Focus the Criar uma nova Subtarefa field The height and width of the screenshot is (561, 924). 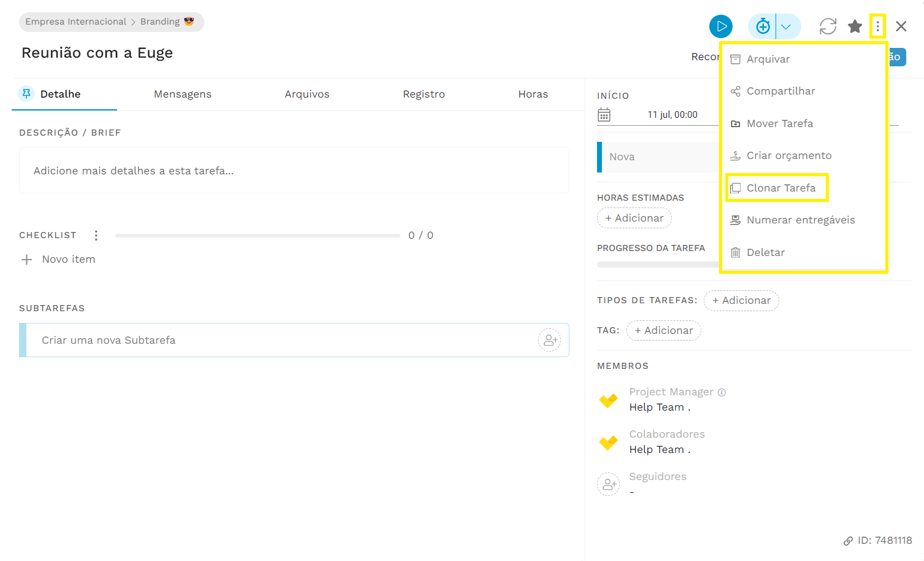(294, 340)
